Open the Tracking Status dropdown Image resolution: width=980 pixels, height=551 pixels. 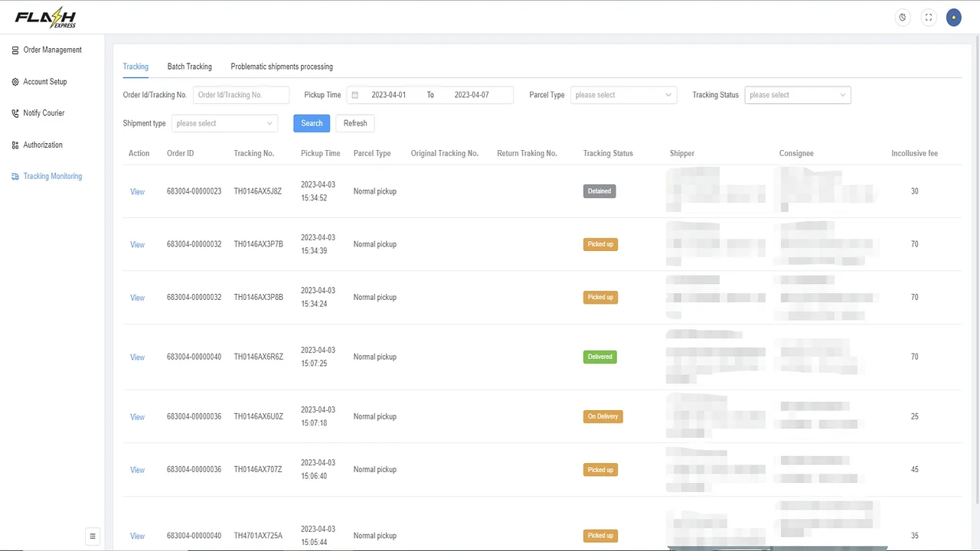click(x=796, y=94)
